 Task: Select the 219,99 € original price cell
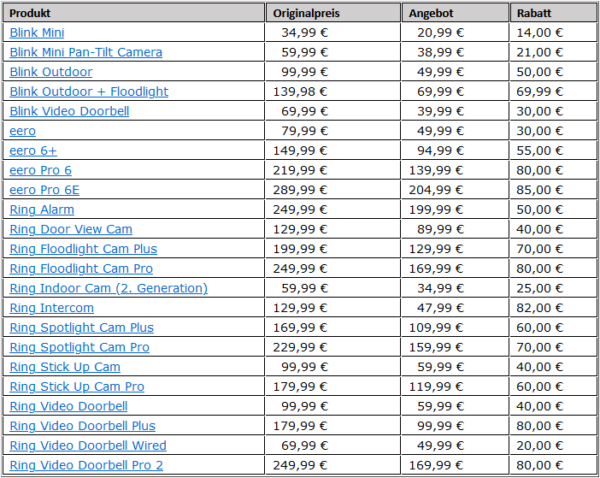(333, 170)
